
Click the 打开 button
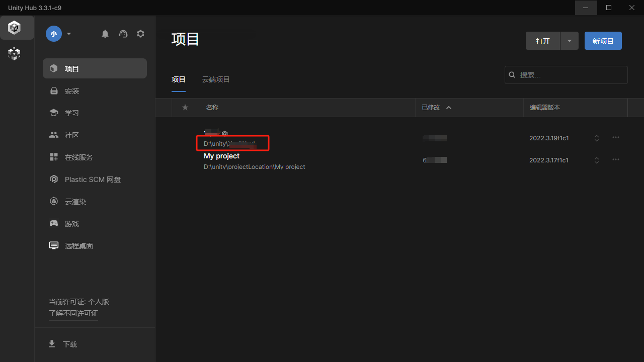(x=543, y=41)
